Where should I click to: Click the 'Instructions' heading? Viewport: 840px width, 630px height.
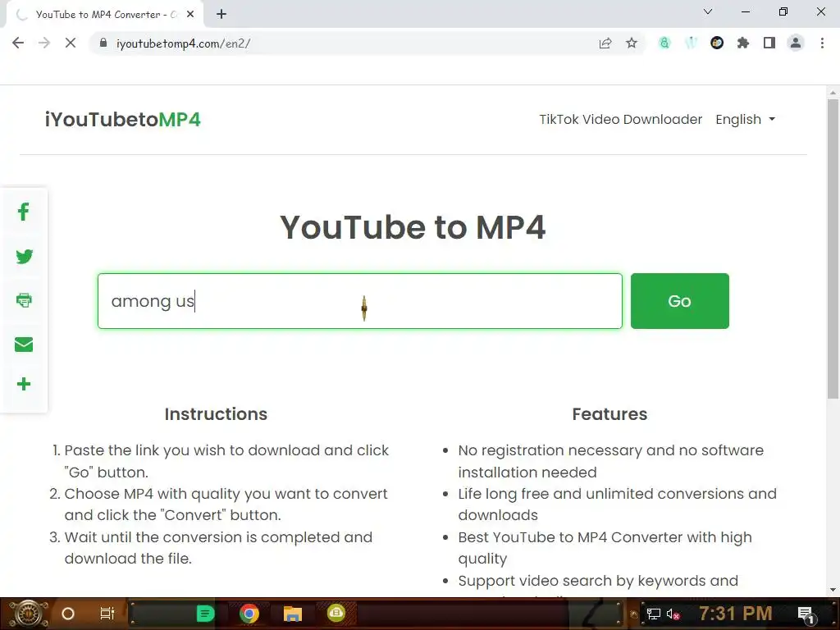216,414
